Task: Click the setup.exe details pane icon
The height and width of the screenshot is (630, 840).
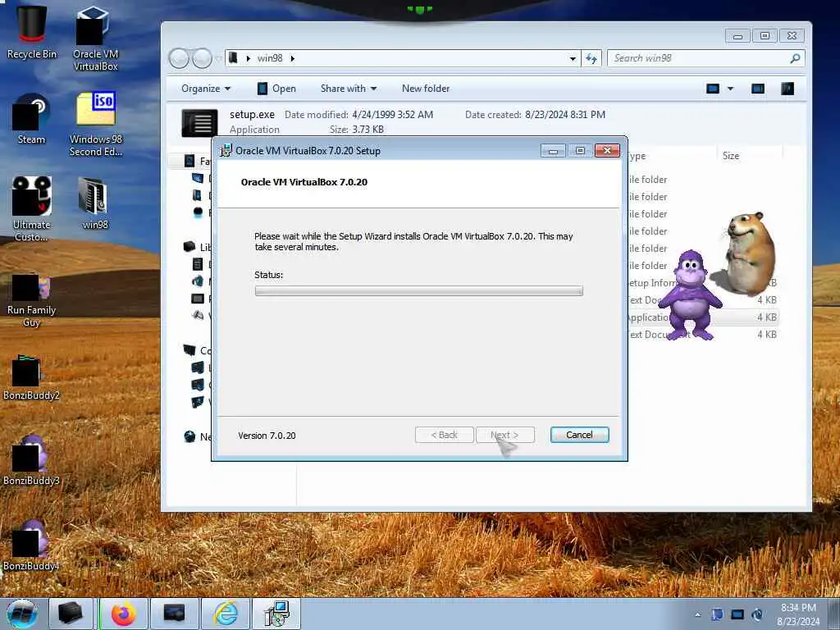Action: (x=199, y=122)
